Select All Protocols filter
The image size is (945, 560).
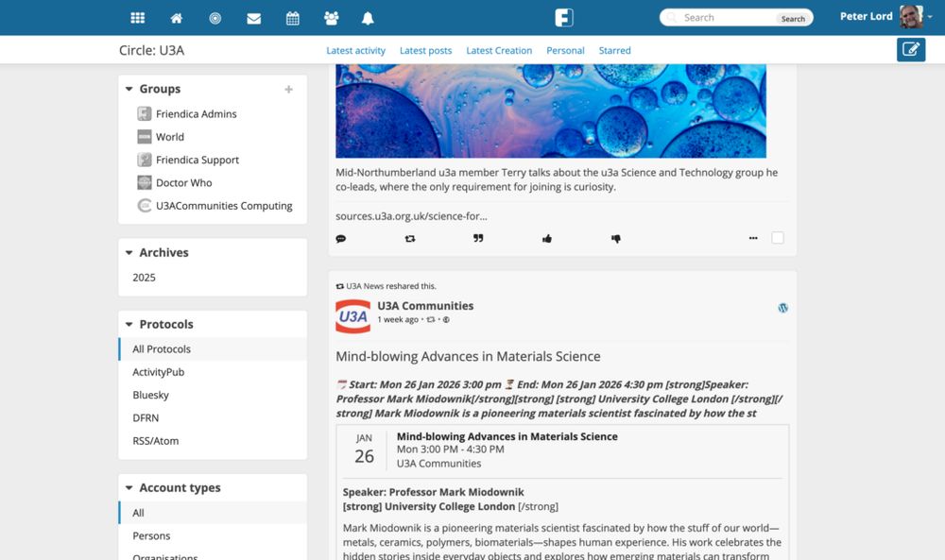pyautogui.click(x=213, y=349)
